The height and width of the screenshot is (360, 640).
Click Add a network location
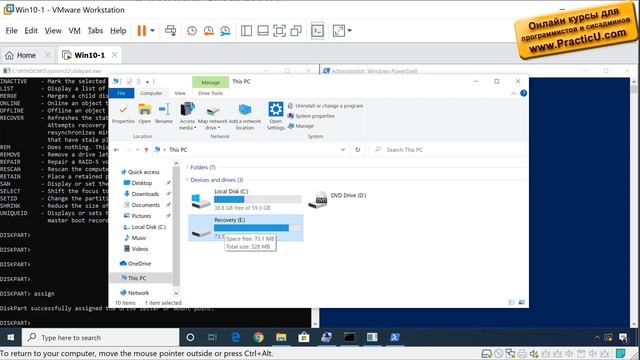click(244, 116)
